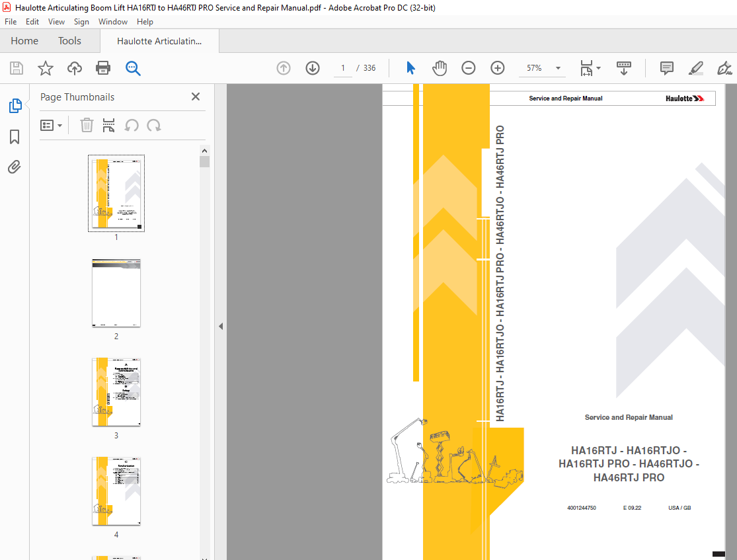Add a comment with the sticky note icon

666,68
